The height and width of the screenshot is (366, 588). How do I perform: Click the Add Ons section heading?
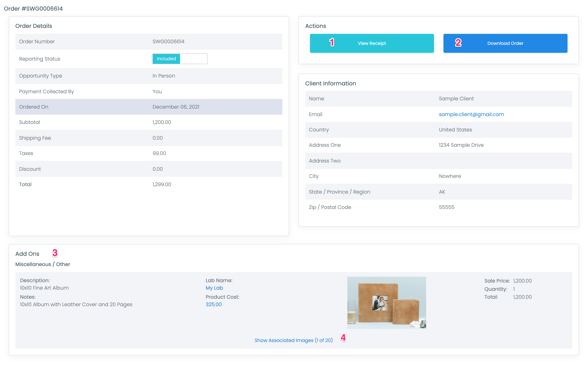pyautogui.click(x=27, y=254)
